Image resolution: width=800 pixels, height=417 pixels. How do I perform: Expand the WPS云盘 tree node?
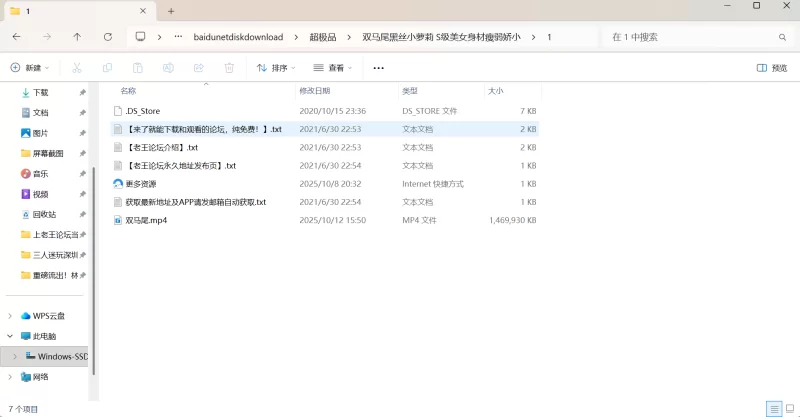10,316
